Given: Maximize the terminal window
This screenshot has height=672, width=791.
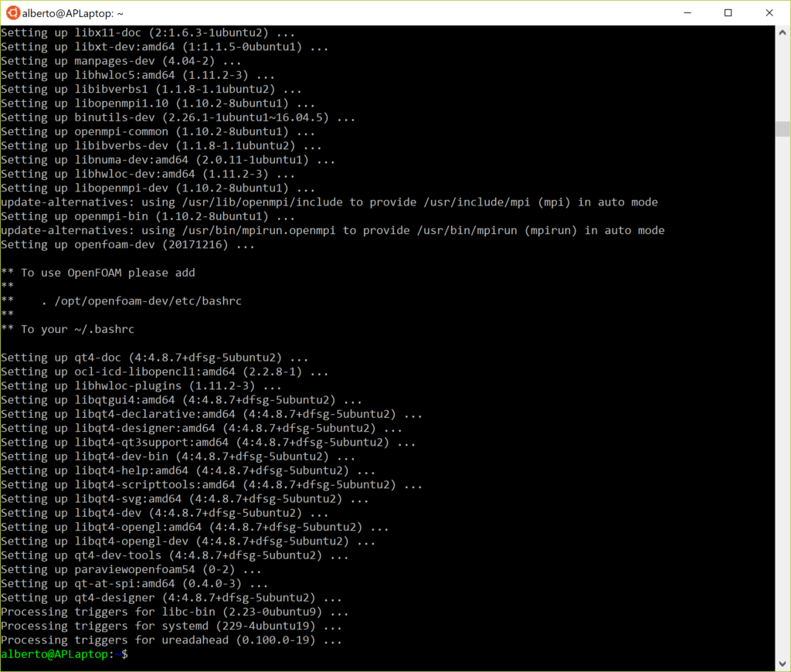Looking at the screenshot, I should pos(728,13).
